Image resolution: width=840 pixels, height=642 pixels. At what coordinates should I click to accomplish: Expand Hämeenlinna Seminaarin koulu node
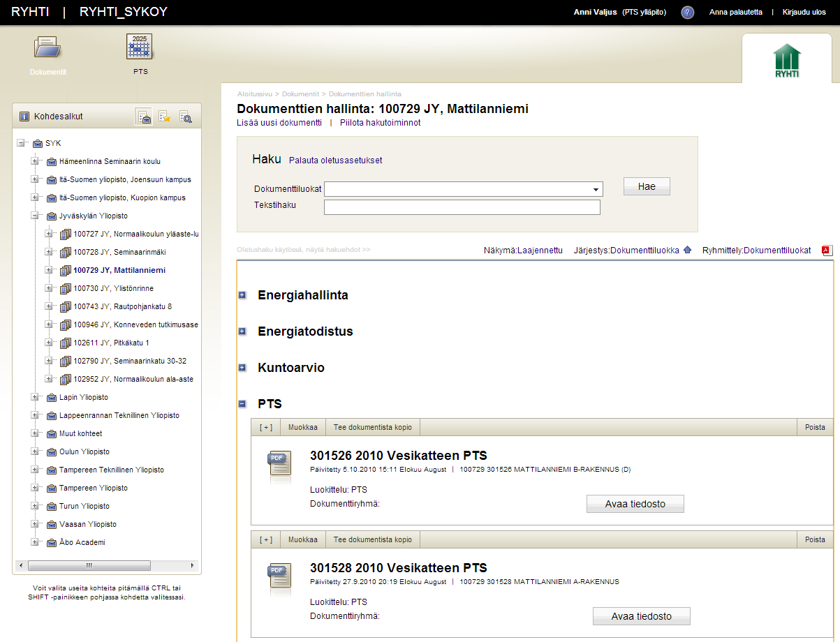[x=34, y=161]
